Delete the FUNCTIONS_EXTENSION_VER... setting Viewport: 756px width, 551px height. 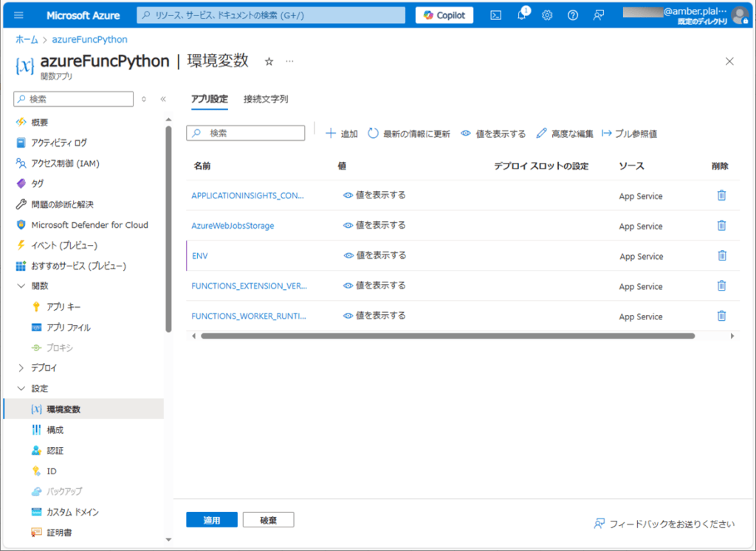pos(721,285)
